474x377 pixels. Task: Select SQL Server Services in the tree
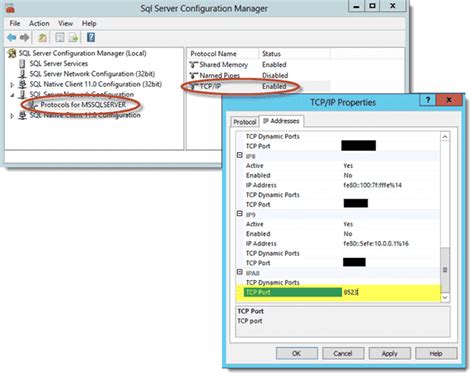[59, 63]
